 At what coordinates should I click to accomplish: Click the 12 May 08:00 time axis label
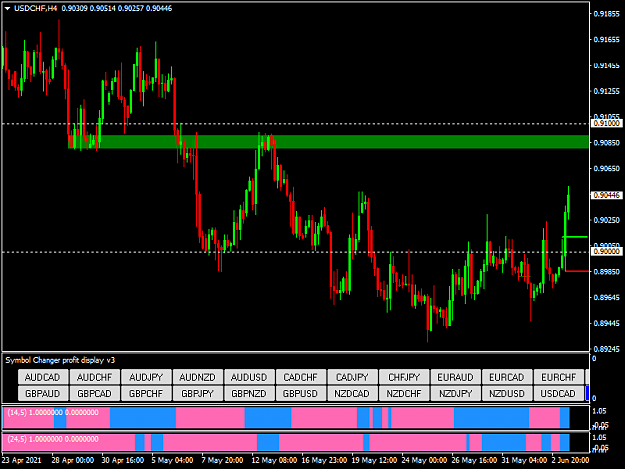coord(274,460)
